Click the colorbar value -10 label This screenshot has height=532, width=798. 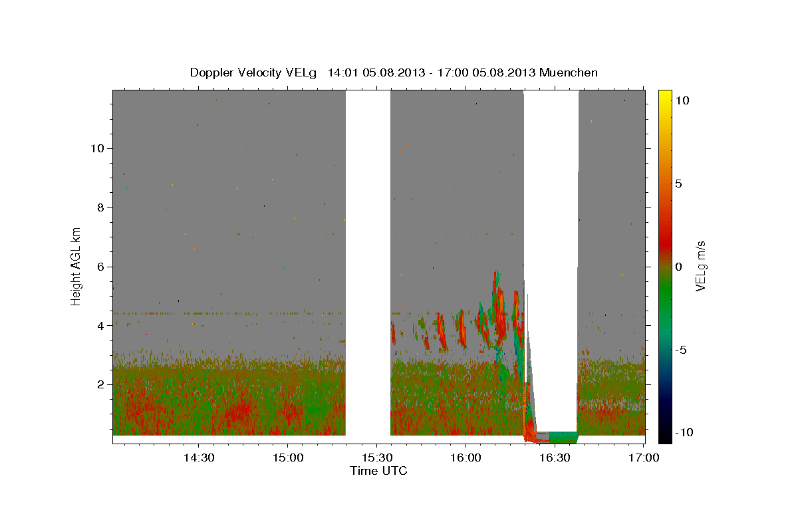685,433
